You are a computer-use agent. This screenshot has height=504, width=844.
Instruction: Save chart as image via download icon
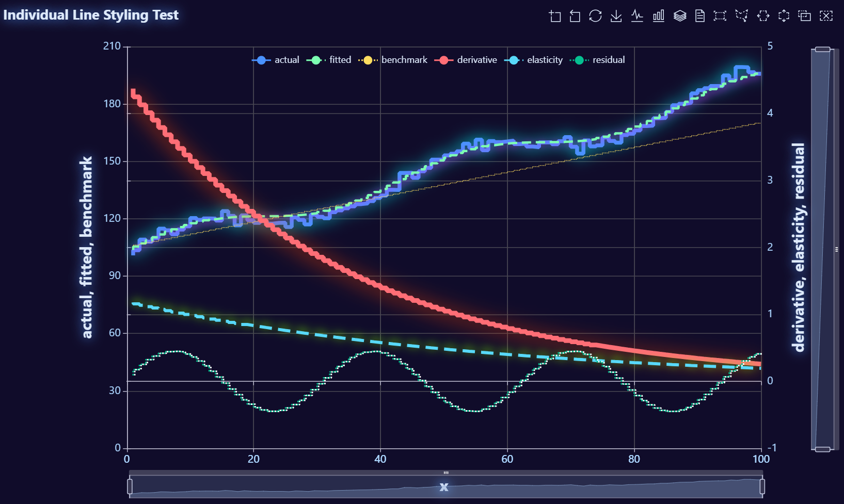pos(616,16)
